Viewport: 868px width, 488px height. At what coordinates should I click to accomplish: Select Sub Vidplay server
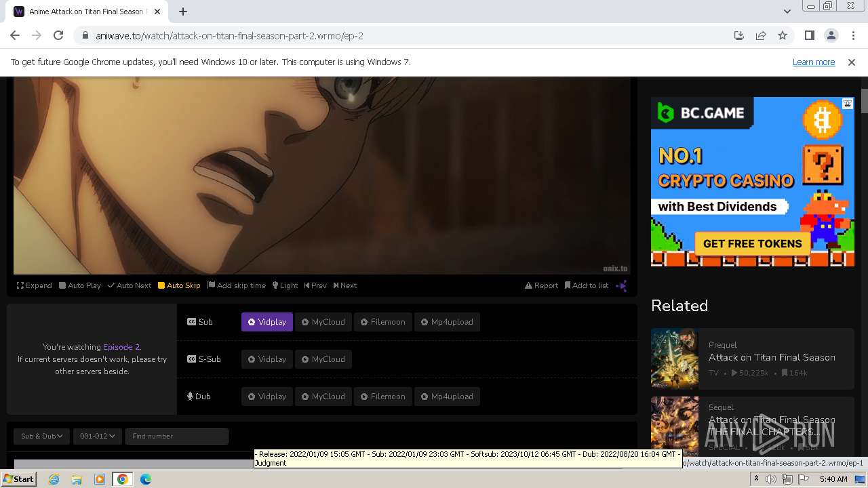click(267, 322)
